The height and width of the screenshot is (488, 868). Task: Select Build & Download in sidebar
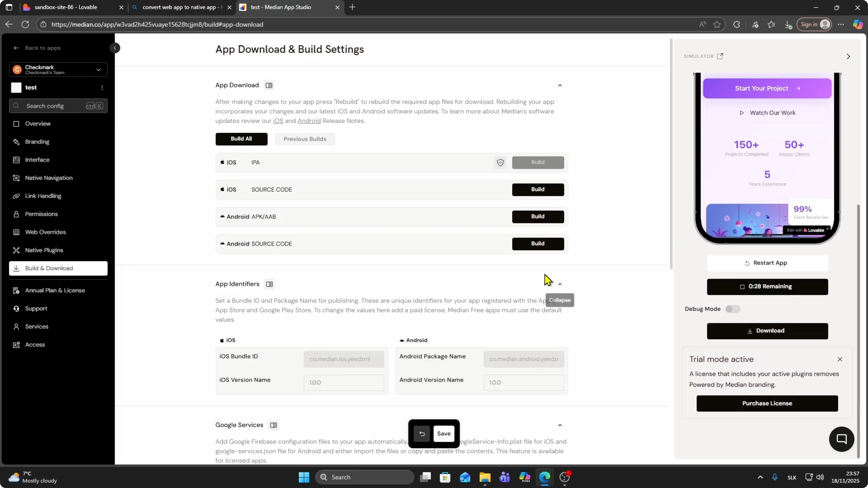coord(58,269)
